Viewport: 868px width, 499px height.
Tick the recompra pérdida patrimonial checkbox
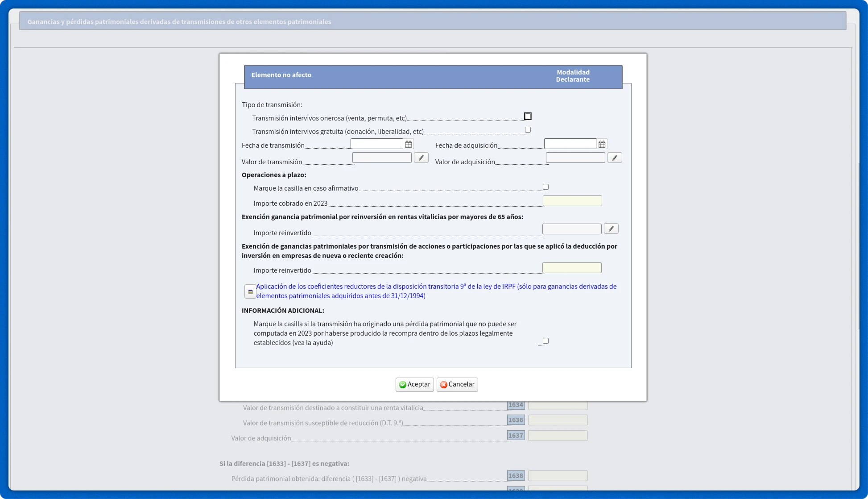[546, 341]
